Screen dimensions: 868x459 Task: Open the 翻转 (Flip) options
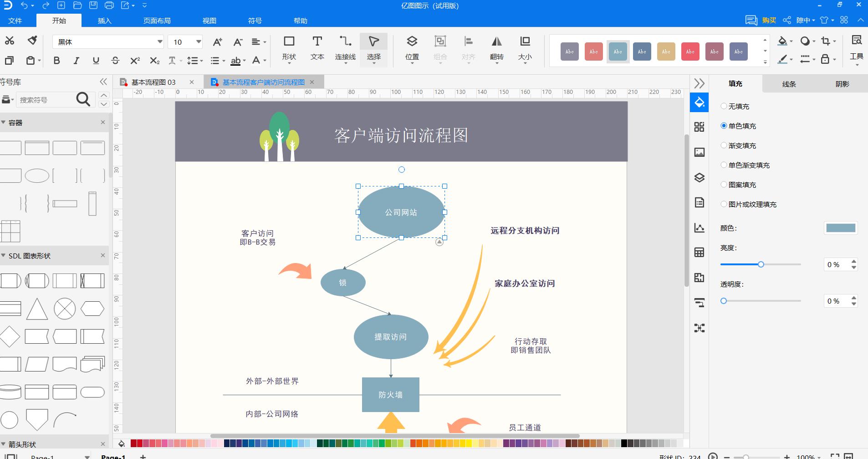pos(496,48)
